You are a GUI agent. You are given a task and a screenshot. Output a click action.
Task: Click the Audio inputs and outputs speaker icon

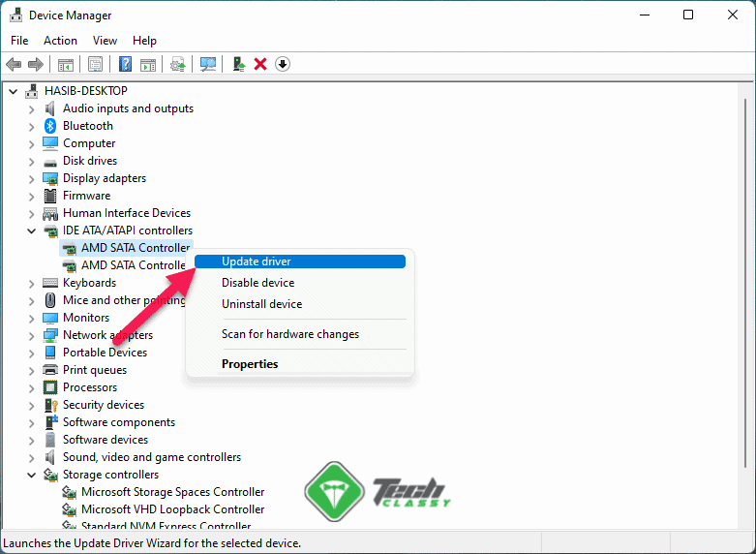pos(49,108)
